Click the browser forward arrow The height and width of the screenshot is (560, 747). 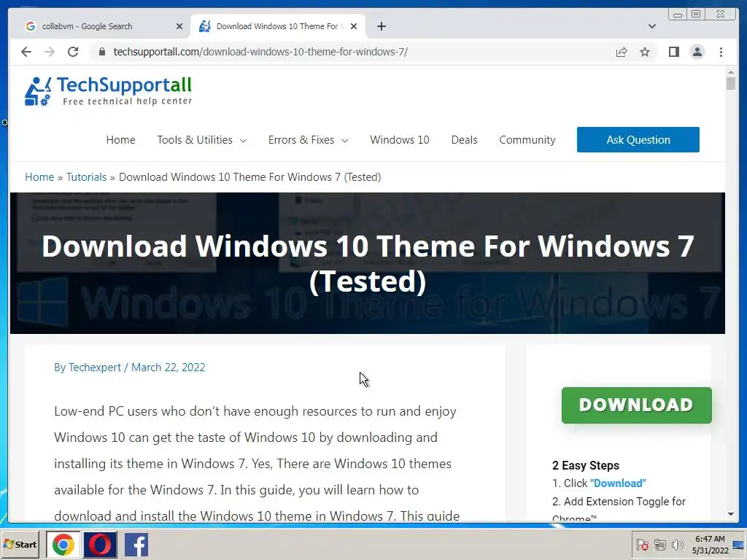point(50,52)
